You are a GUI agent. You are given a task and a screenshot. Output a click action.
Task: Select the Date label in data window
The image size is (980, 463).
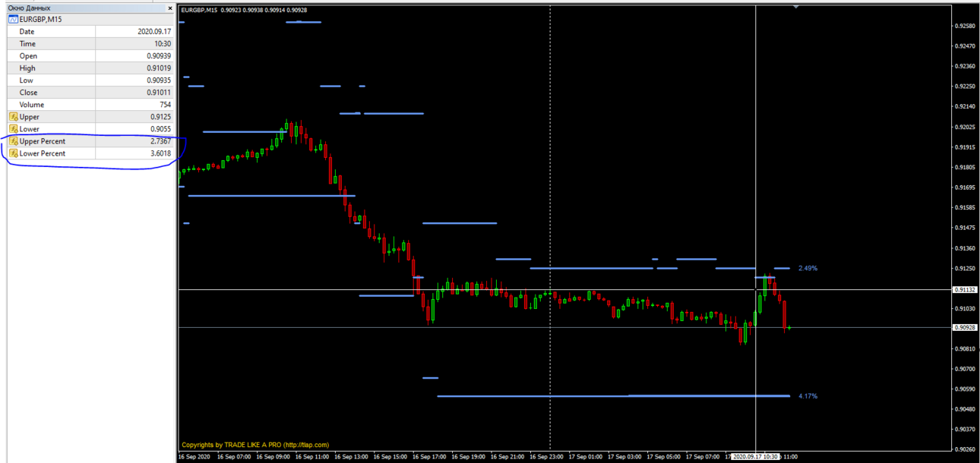[27, 32]
